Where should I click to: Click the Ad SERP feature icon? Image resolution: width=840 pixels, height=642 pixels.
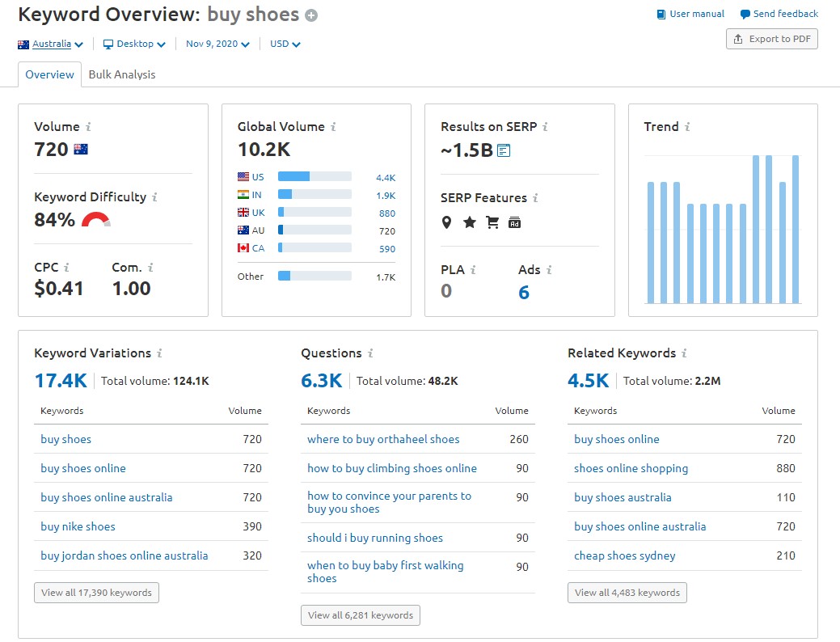(x=515, y=222)
